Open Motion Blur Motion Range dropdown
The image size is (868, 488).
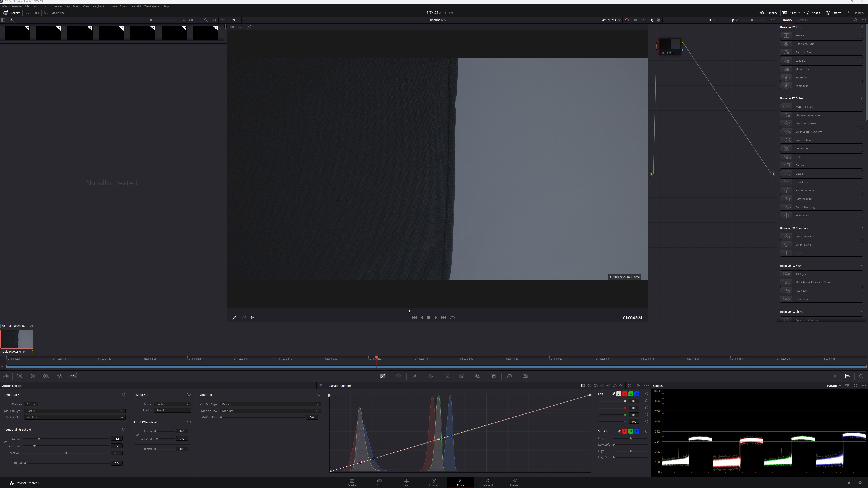point(270,411)
